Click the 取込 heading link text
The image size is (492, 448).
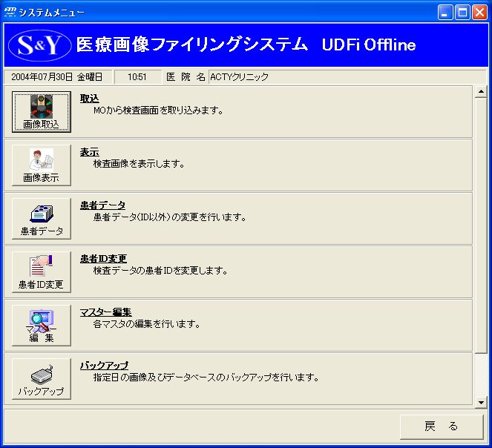pos(90,99)
